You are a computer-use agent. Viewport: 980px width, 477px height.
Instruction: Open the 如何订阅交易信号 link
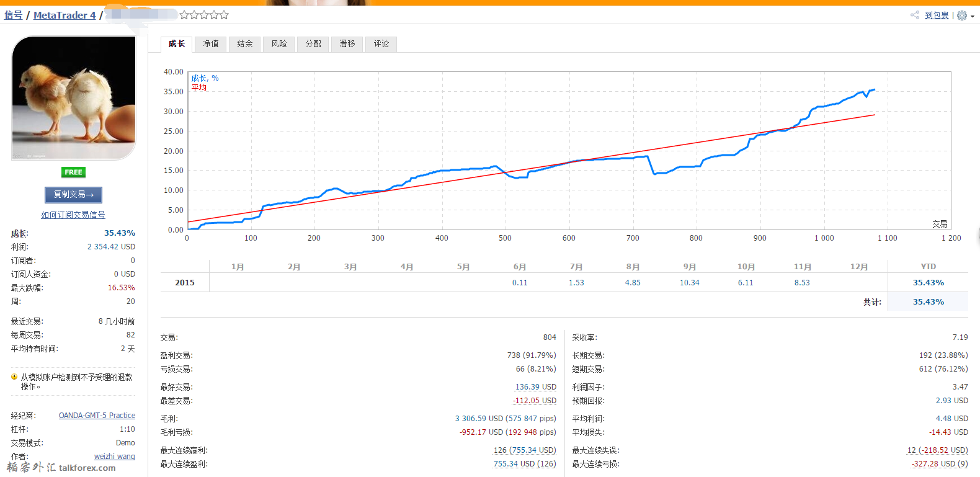(73, 215)
